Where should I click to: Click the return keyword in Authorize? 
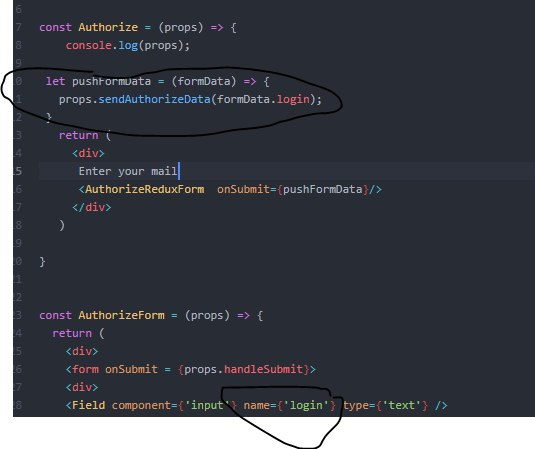pyautogui.click(x=78, y=135)
